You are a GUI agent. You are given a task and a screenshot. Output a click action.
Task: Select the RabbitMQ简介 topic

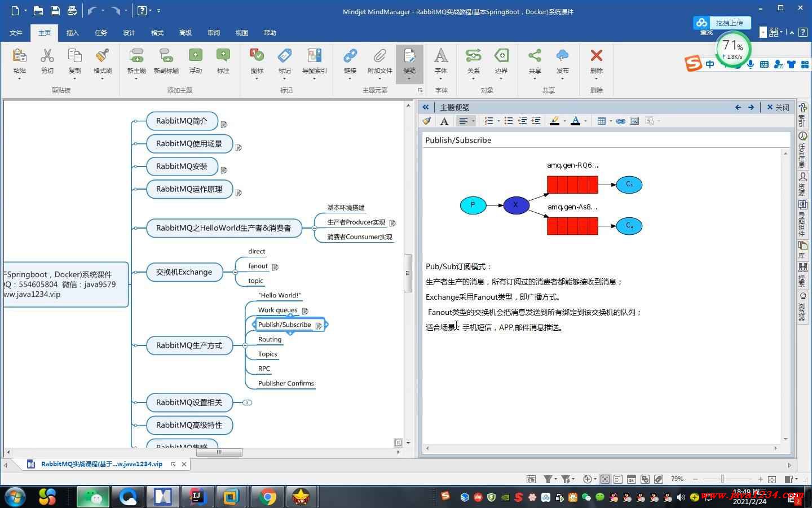pos(182,121)
